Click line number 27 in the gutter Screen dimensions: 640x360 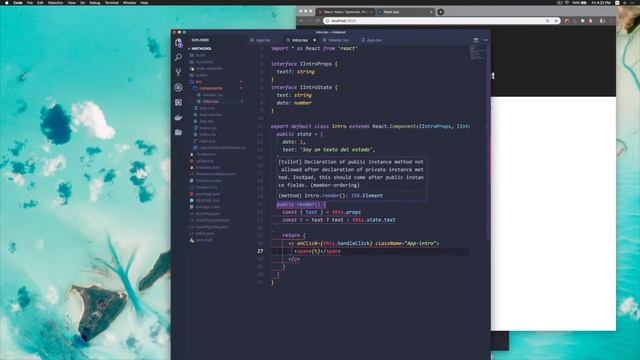(260, 251)
